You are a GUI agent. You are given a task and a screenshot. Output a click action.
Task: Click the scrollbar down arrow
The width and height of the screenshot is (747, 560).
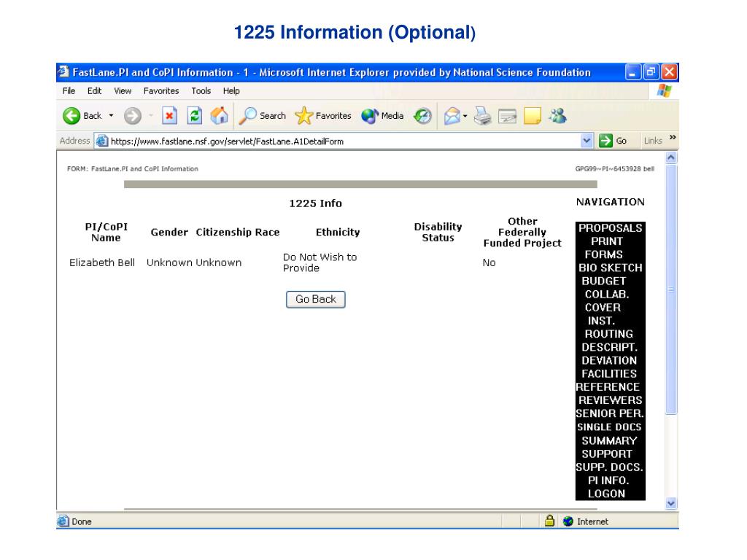pos(671,504)
